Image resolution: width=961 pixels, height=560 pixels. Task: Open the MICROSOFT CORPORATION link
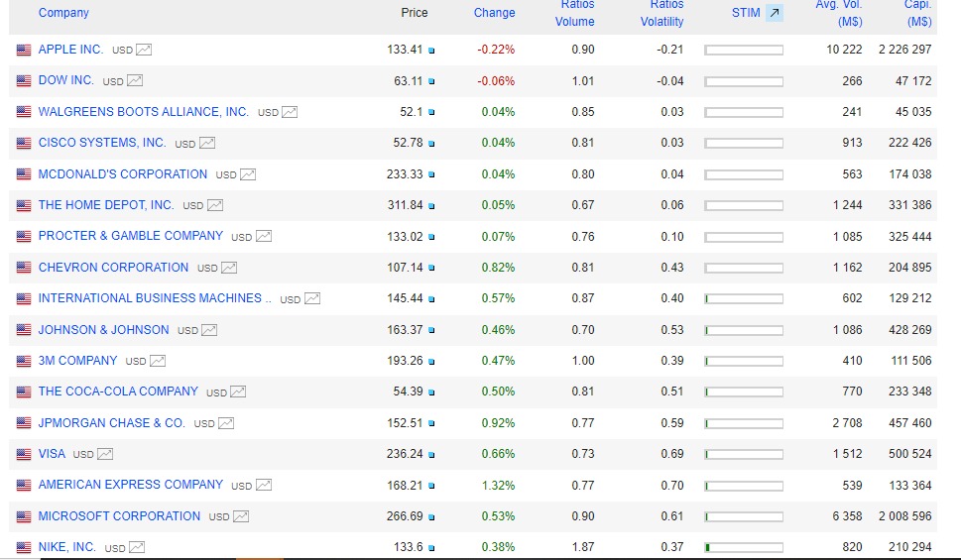point(120,515)
